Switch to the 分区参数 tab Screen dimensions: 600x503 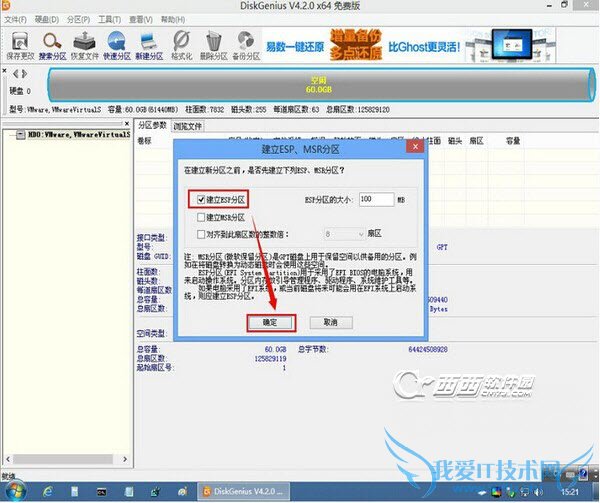[152, 125]
